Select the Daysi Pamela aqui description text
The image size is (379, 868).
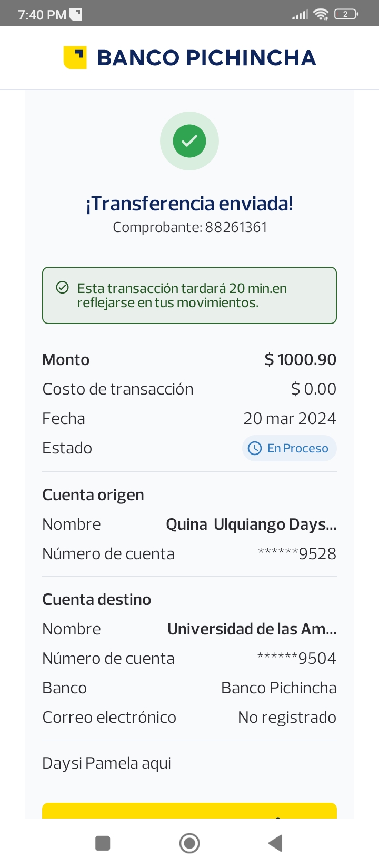[107, 763]
